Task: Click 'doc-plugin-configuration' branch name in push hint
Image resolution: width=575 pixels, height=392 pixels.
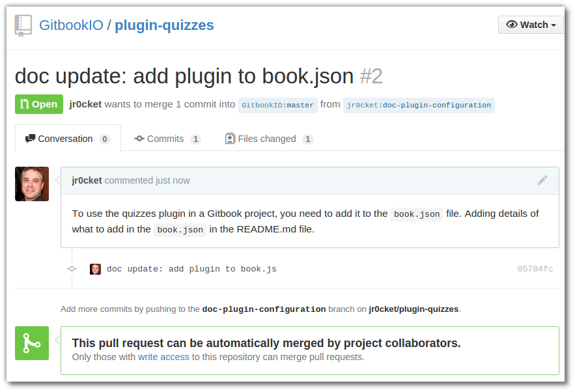Action: point(264,309)
